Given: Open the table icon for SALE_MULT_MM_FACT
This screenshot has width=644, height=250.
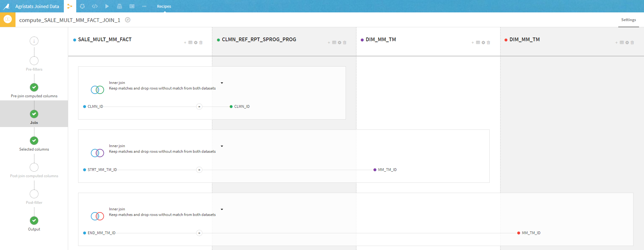Looking at the screenshot, I should coord(190,42).
